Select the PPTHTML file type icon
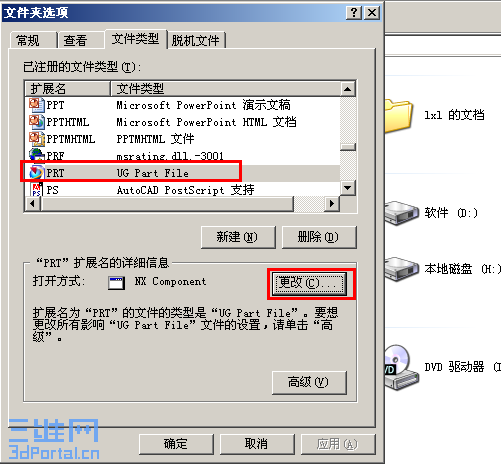Screen dimensions: 501x469 (x=36, y=122)
